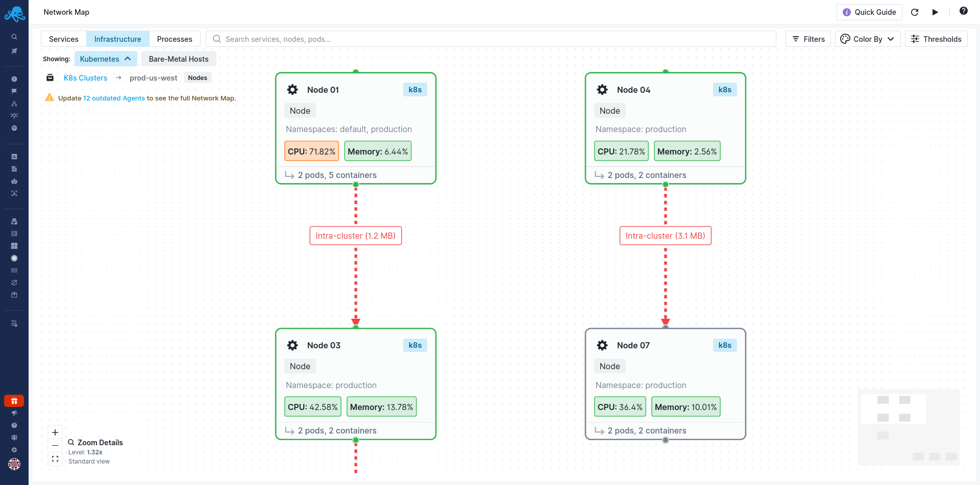This screenshot has width=980, height=485.
Task: Follow the K8s Clusters breadcrumb link
Action: coord(85,78)
